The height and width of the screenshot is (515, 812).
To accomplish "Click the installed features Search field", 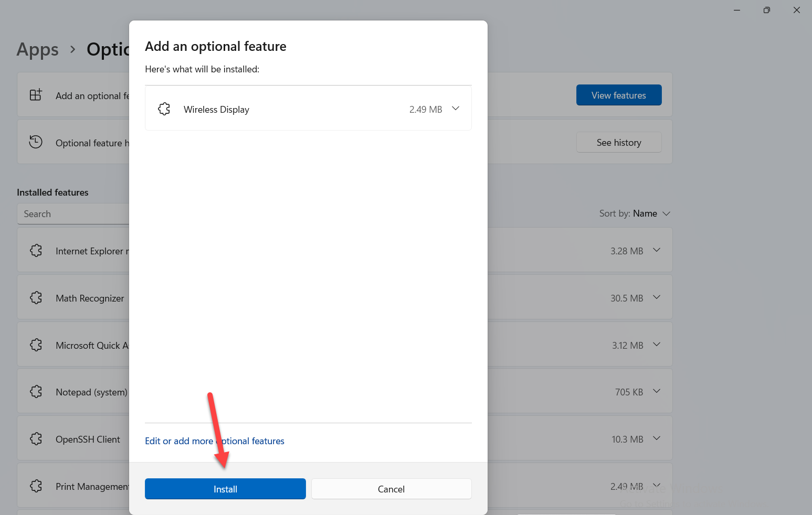I will point(73,214).
